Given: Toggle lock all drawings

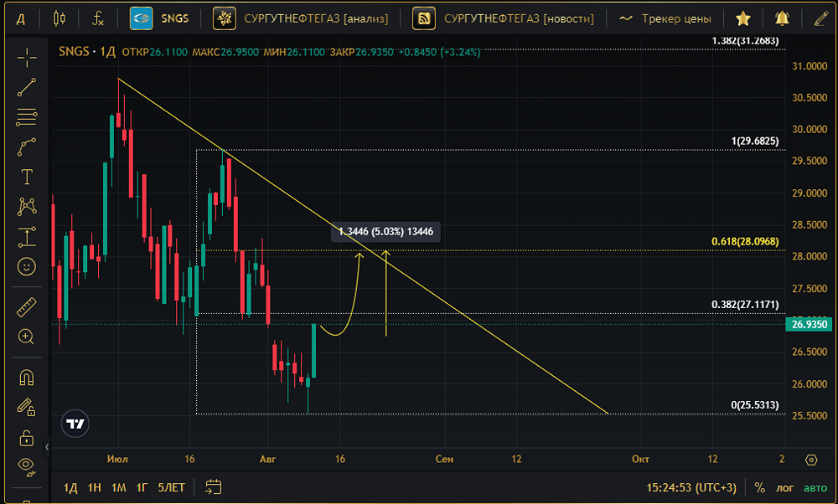Looking at the screenshot, I should (26, 438).
